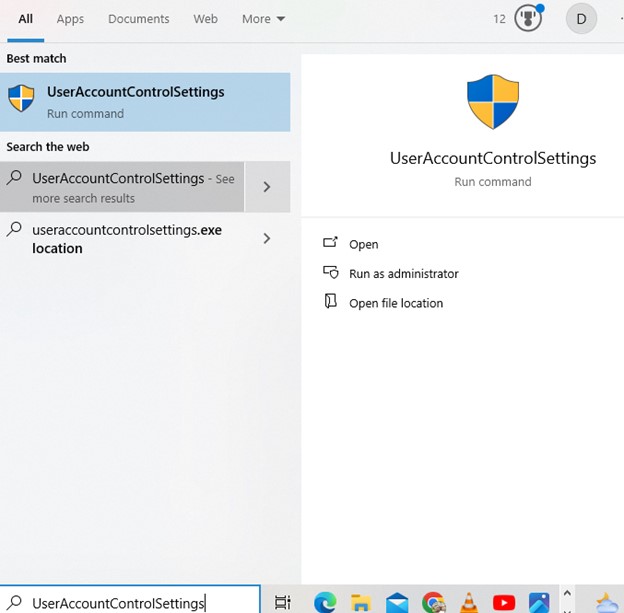Switch to the Documents tab
The height and width of the screenshot is (613, 624).
pyautogui.click(x=138, y=19)
